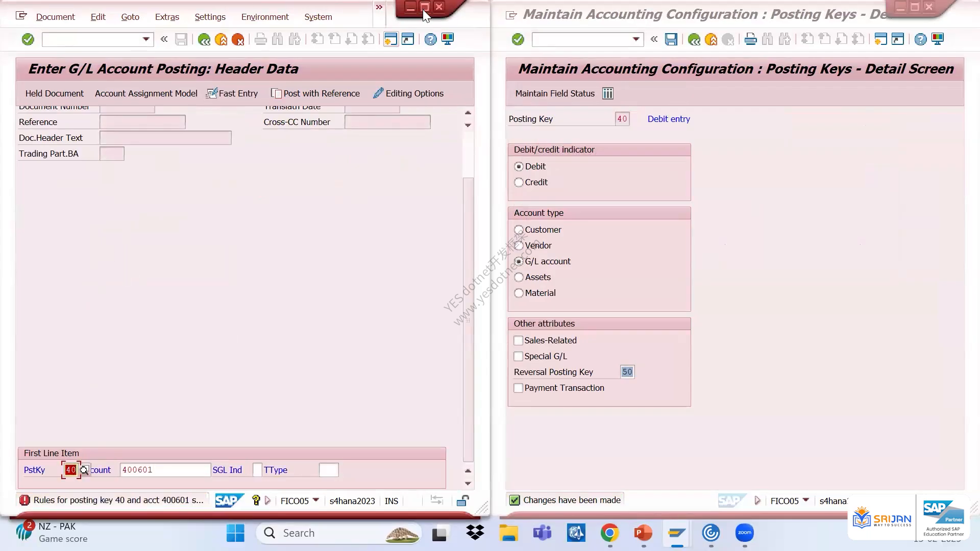Click the red Cancel icon in left toolbar
The width and height of the screenshot is (980, 551).
tap(237, 39)
